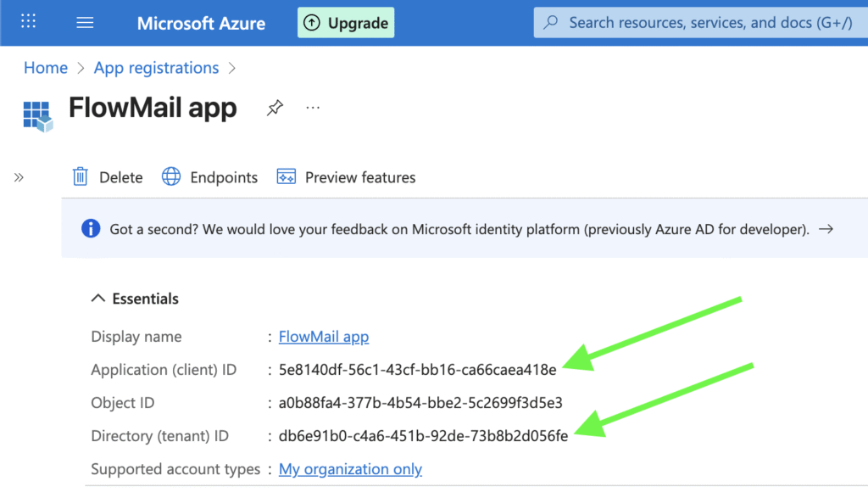Go to the Home breadcrumb
This screenshot has height=492, width=868.
[46, 68]
